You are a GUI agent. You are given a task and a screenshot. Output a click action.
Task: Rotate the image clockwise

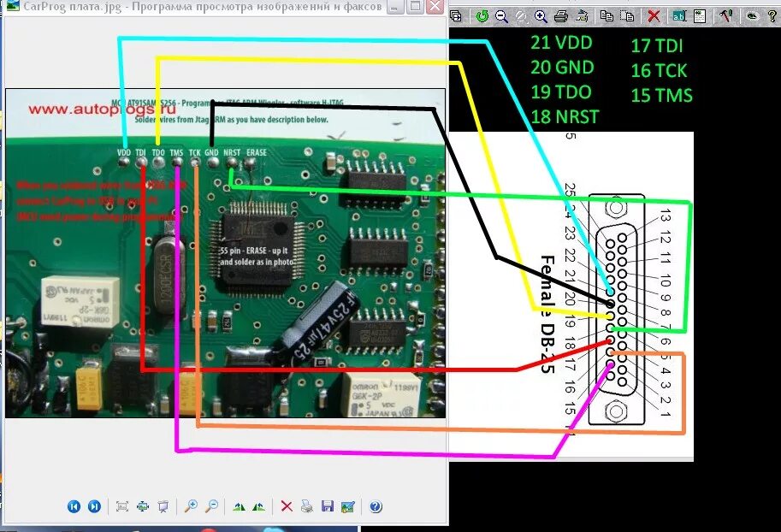[x=239, y=507]
